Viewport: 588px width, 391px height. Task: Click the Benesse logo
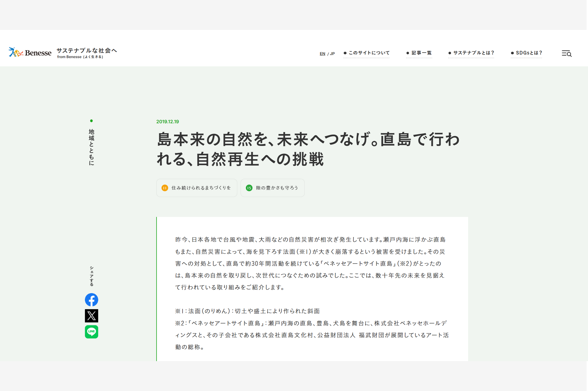30,52
